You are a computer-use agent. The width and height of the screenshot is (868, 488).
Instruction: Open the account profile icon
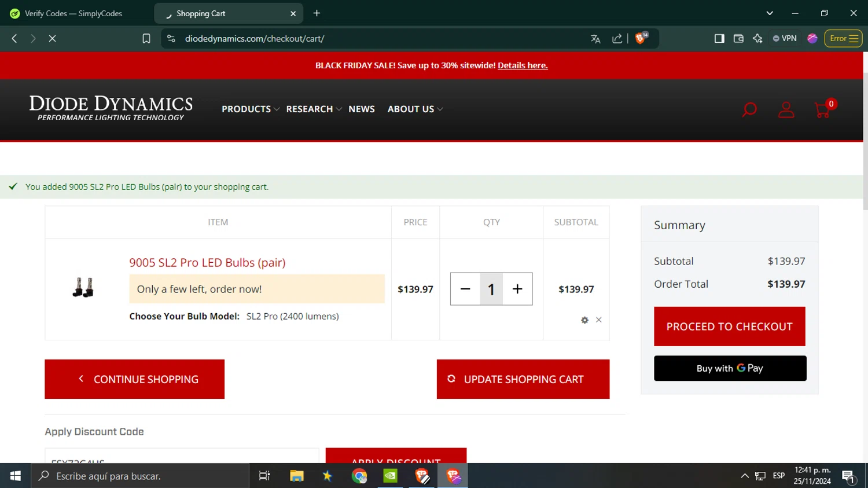pos(786,109)
